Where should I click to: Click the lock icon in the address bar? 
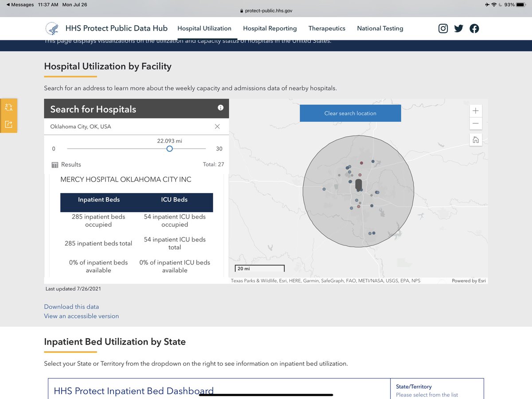coord(242,11)
